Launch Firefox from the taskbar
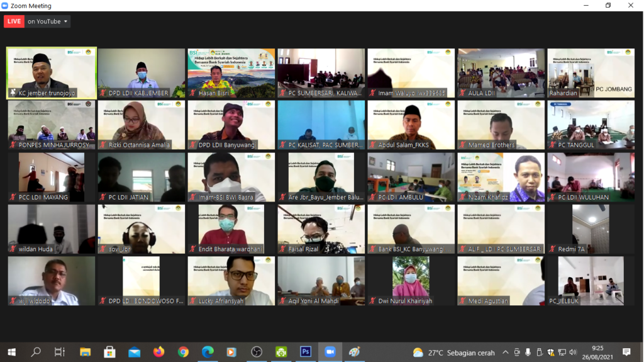This screenshot has height=362, width=644. tap(158, 352)
